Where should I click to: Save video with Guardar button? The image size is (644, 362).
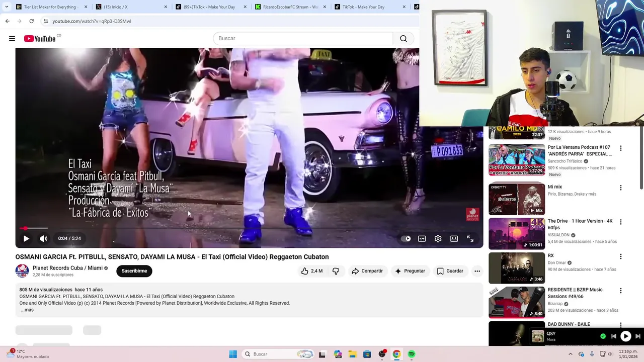[x=450, y=271]
